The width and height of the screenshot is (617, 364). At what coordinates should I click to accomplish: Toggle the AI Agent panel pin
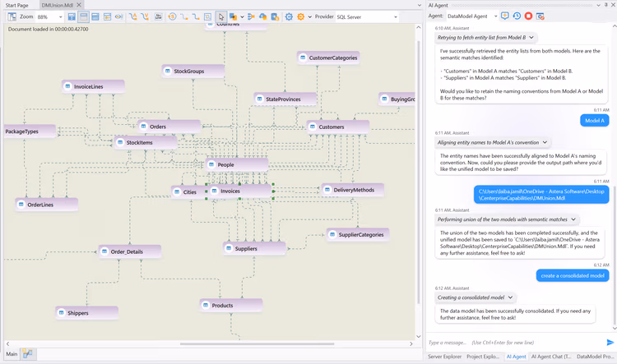[x=606, y=5]
